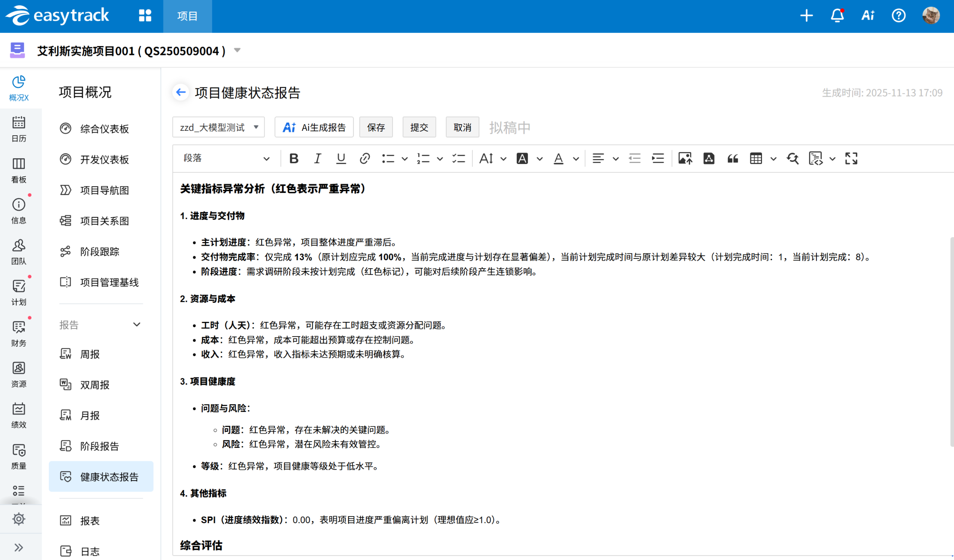Insert a block quote
The image size is (954, 560).
(732, 158)
